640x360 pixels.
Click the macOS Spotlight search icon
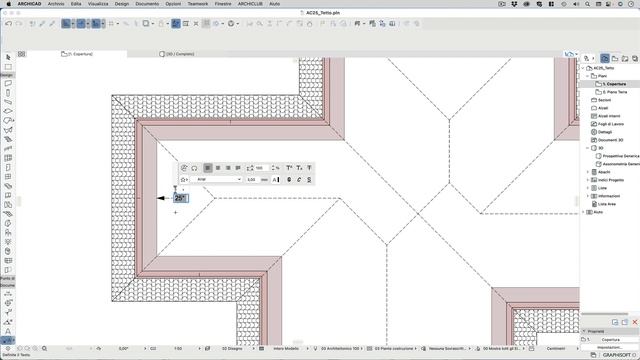point(587,4)
